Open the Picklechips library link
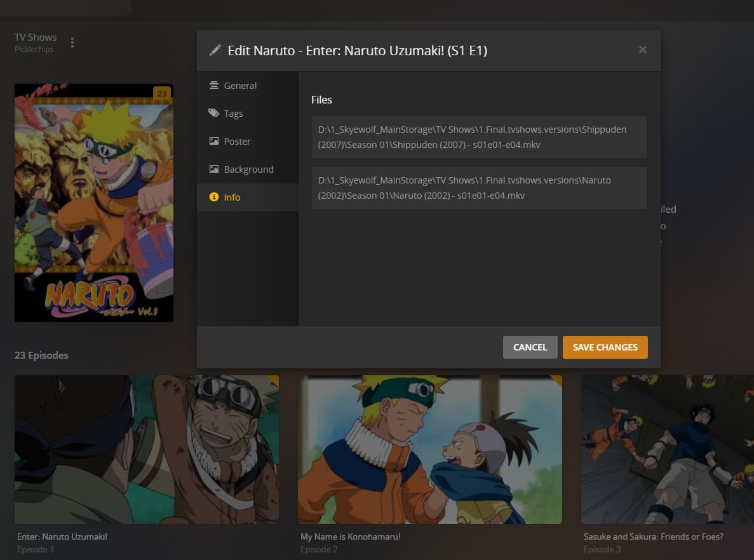754x560 pixels. click(34, 49)
